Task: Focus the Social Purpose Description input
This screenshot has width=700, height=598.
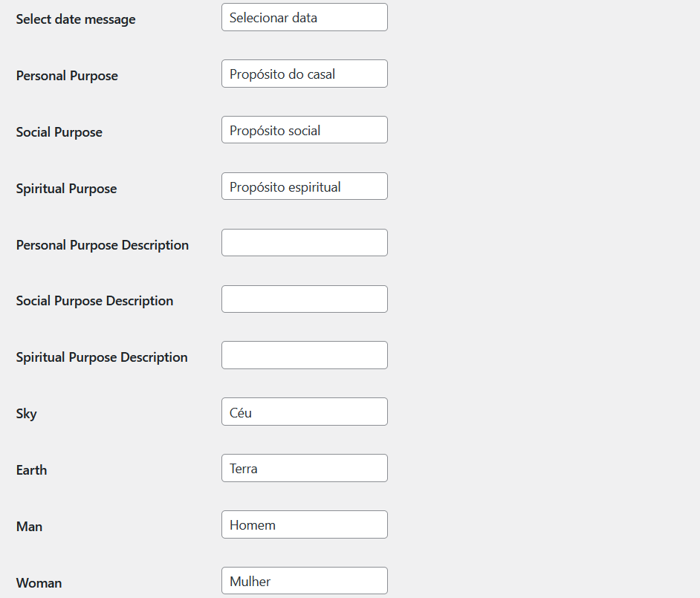Action: click(x=304, y=299)
